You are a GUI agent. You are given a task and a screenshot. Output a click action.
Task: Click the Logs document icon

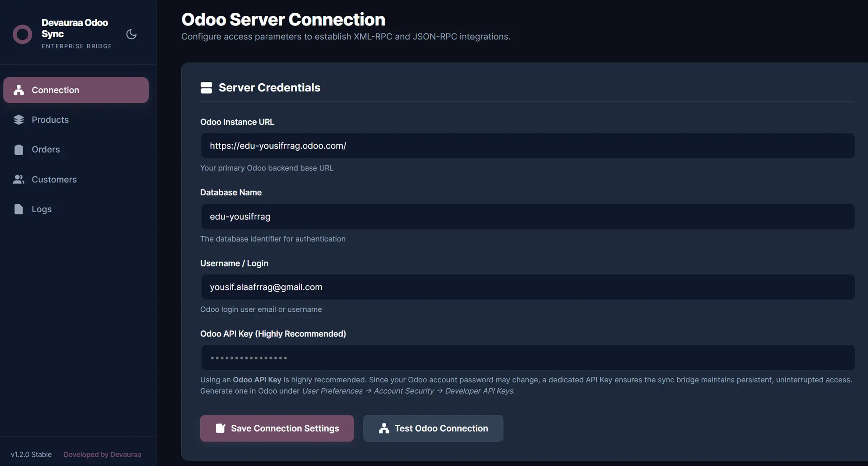coord(19,209)
